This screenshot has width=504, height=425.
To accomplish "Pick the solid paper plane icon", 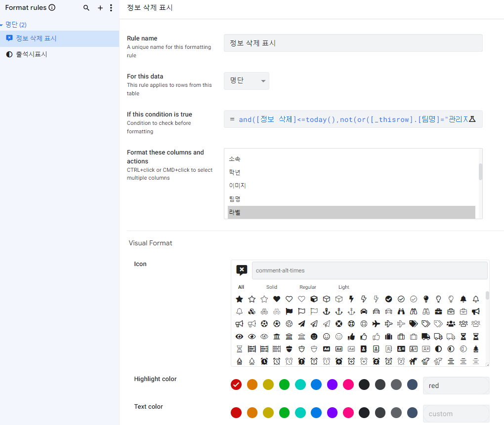I will [301, 324].
